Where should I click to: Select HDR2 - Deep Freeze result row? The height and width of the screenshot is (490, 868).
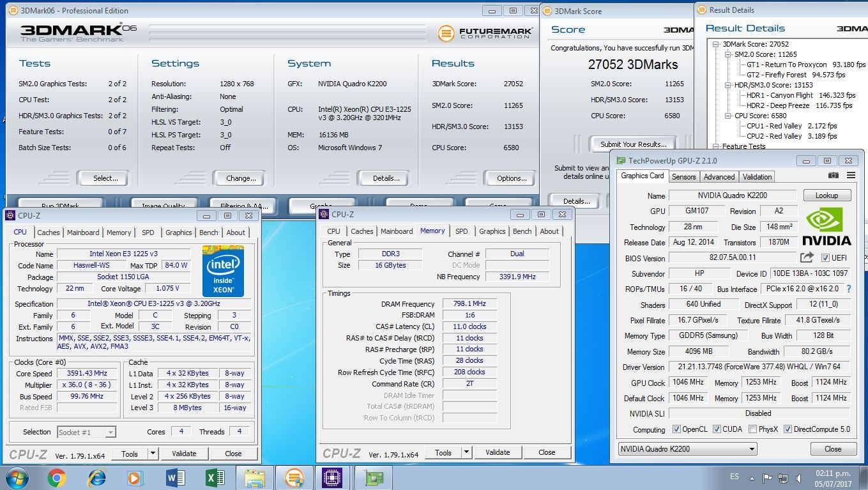(x=799, y=105)
